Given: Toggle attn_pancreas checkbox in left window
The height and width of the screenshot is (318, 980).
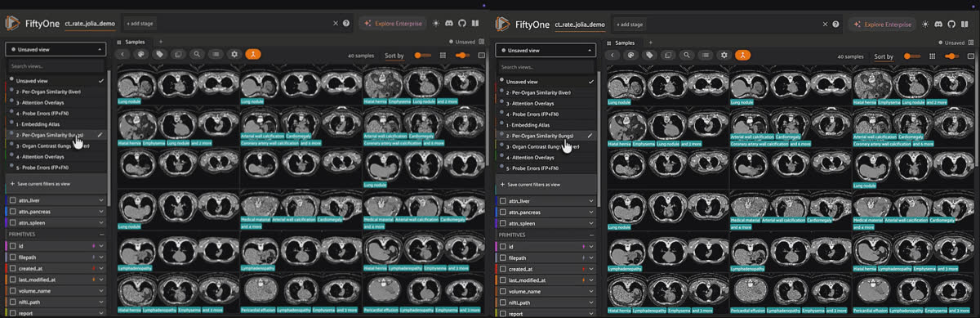Looking at the screenshot, I should point(12,211).
